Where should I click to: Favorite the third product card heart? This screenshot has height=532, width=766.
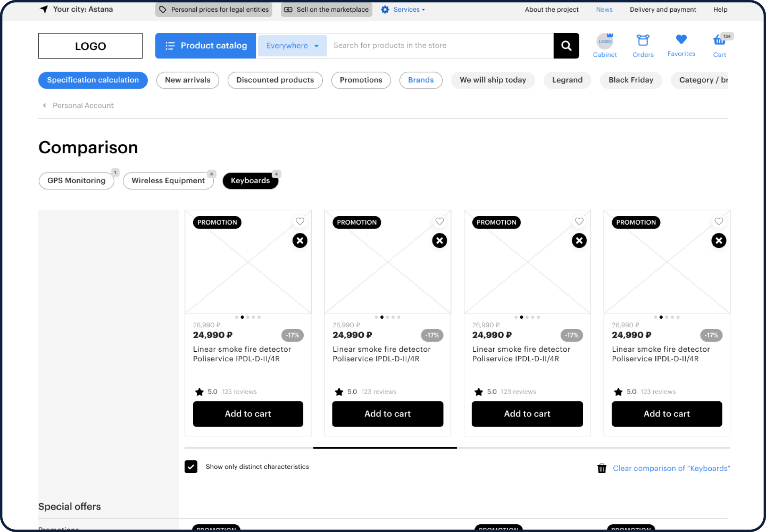(579, 221)
